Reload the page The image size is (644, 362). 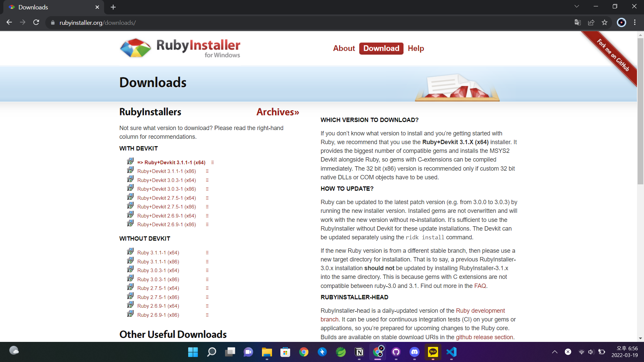click(x=36, y=22)
